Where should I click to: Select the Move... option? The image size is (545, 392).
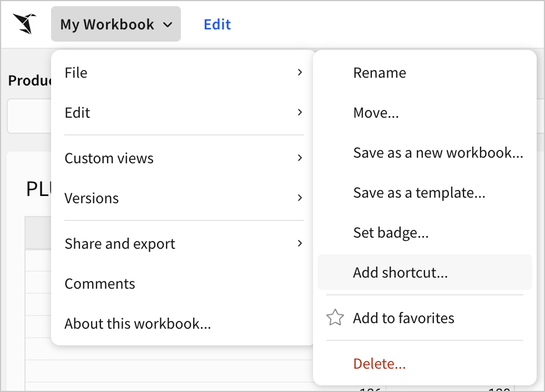pyautogui.click(x=376, y=113)
